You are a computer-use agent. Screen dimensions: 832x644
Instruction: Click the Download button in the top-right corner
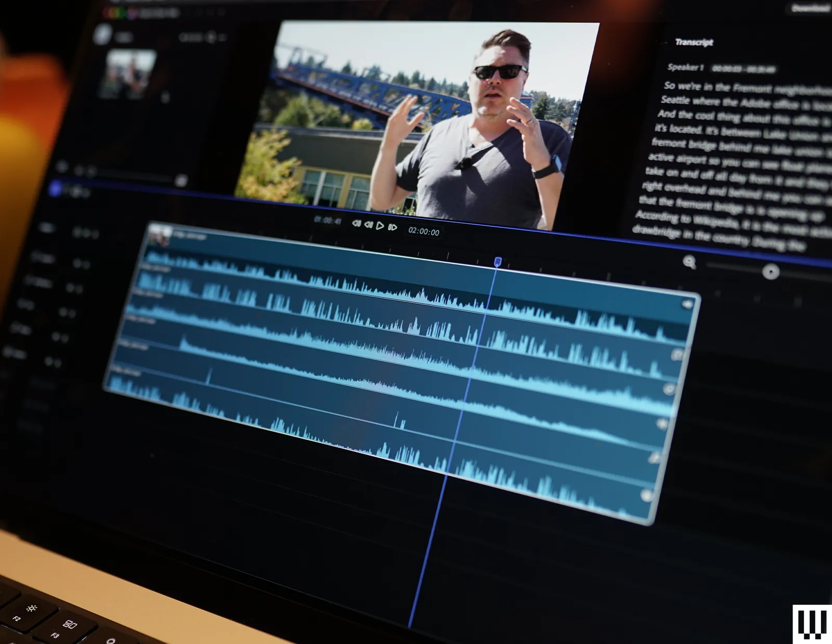point(810,8)
